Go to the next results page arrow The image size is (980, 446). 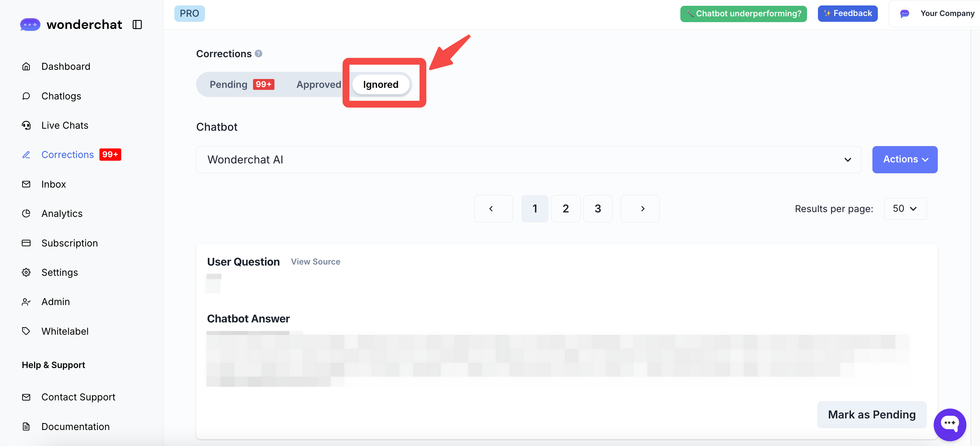tap(640, 209)
